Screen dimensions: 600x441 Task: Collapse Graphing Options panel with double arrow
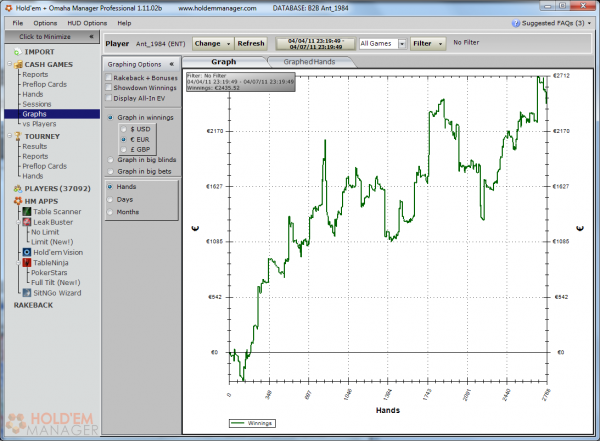(172, 64)
